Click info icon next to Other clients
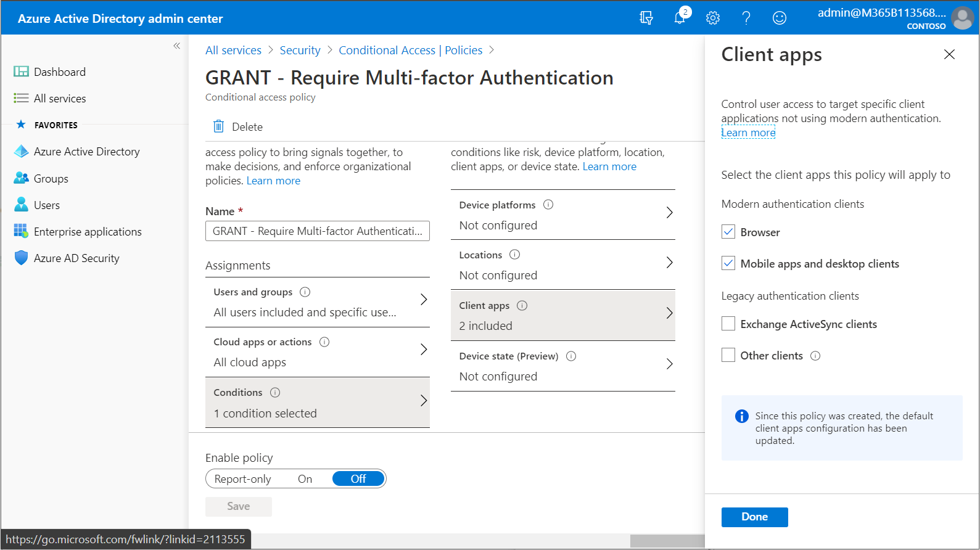 [815, 356]
